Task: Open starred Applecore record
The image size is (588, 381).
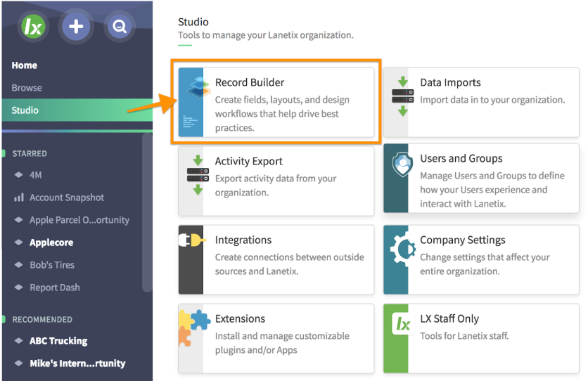Action: 51,243
